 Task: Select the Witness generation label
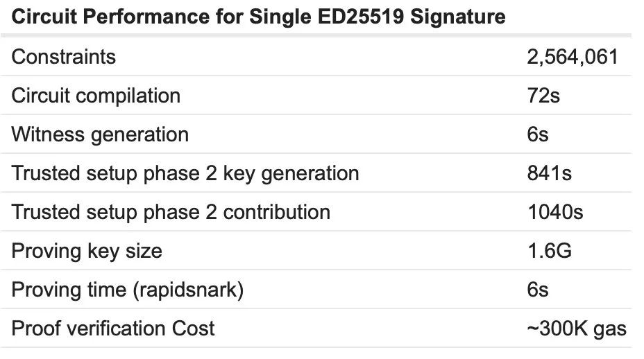[100, 134]
